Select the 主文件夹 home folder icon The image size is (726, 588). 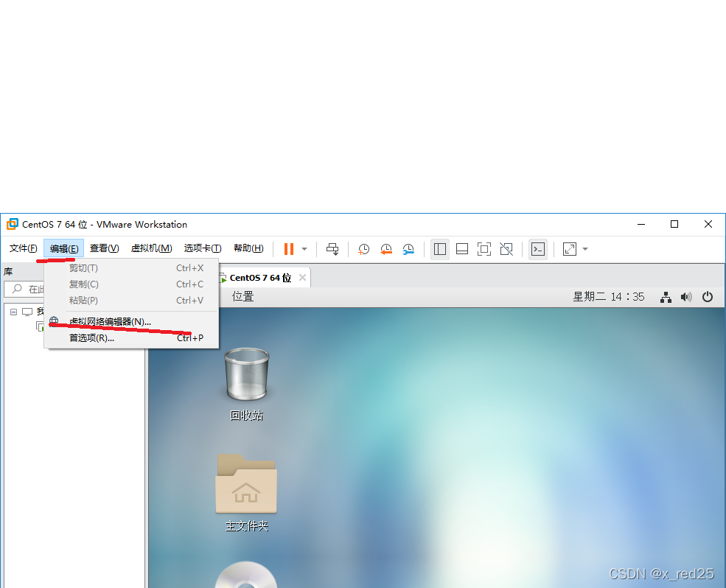point(246,493)
